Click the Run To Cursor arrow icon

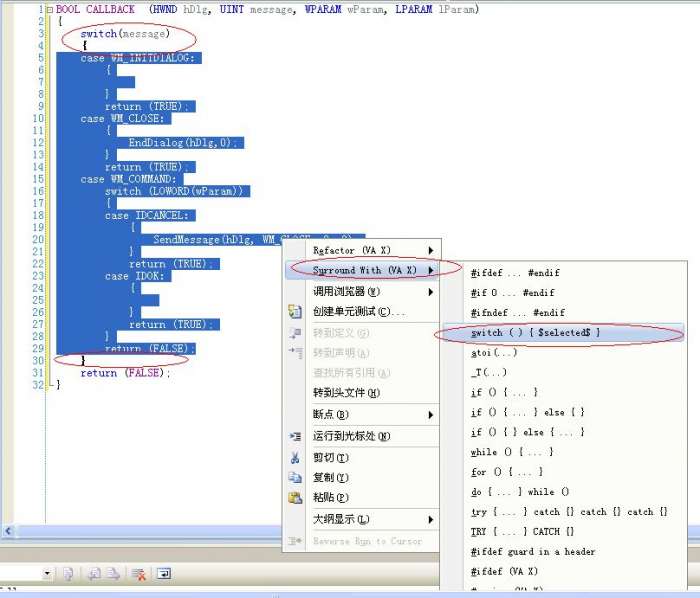pyautogui.click(x=295, y=436)
